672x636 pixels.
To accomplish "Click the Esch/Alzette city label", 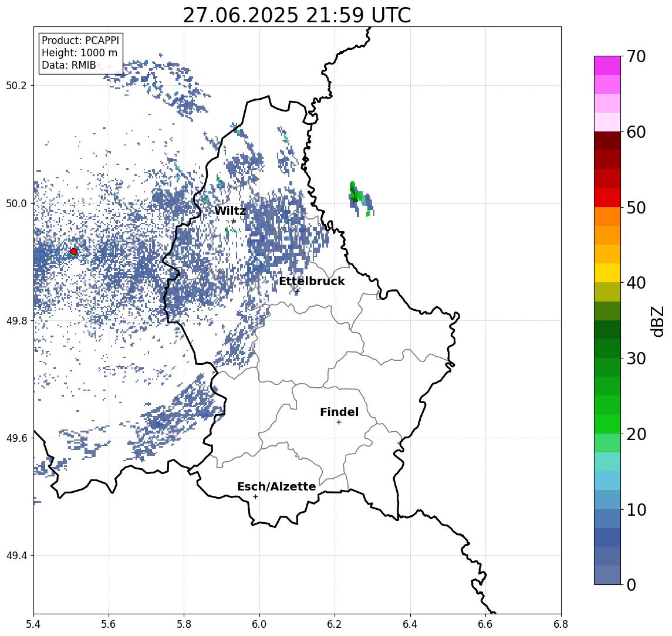I will click(x=276, y=486).
